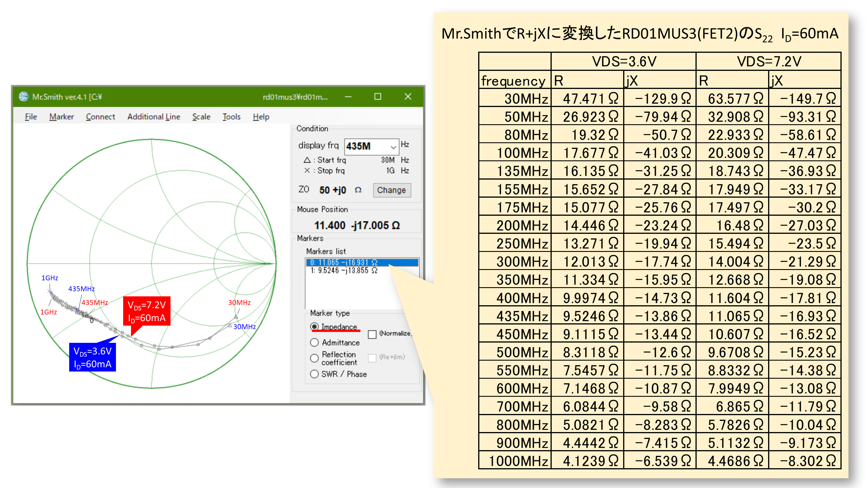
Task: Click the red 435MHz chart label
Action: click(x=95, y=302)
